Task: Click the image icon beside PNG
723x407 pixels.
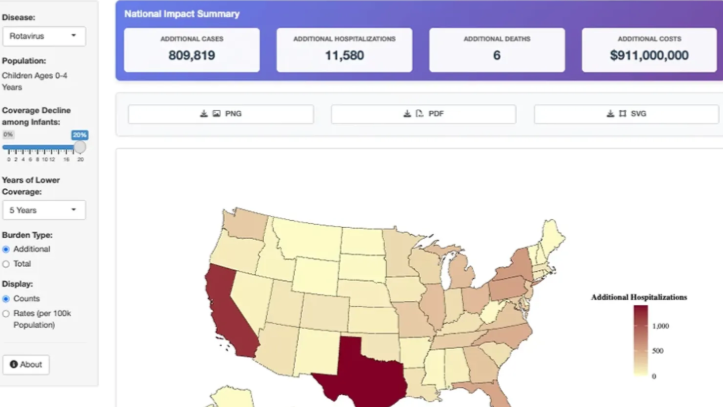Action: click(x=216, y=114)
